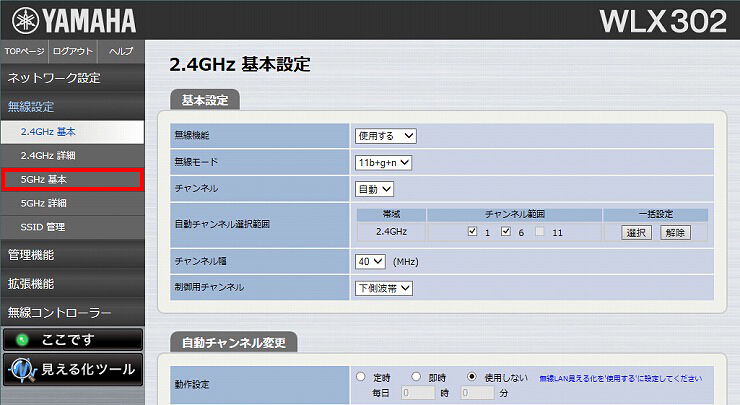Select the 定時 radio button
Image resolution: width=740 pixels, height=405 pixels.
(x=361, y=377)
